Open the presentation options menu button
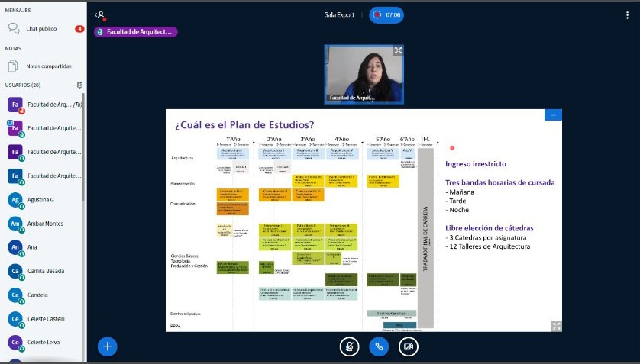 click(x=553, y=114)
